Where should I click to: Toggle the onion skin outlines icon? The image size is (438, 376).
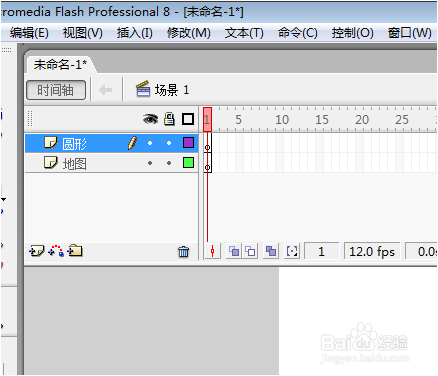250,251
